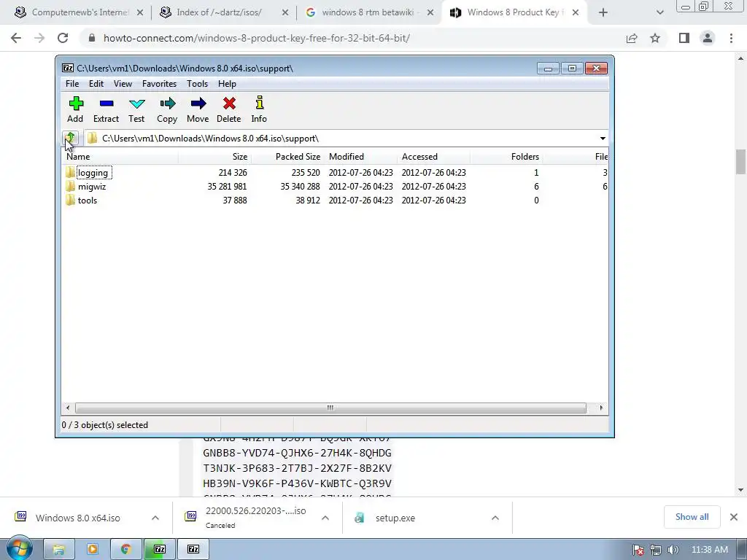
Task: Open a new Chrome tab
Action: (603, 13)
